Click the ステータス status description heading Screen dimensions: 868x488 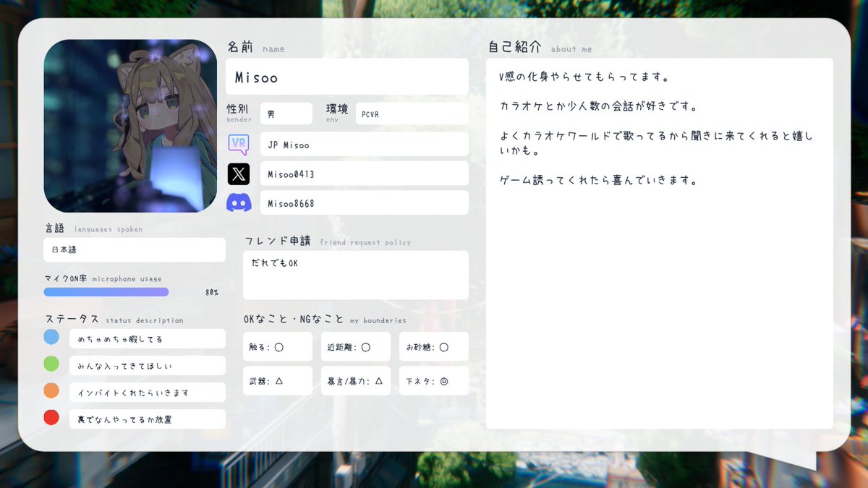point(114,320)
